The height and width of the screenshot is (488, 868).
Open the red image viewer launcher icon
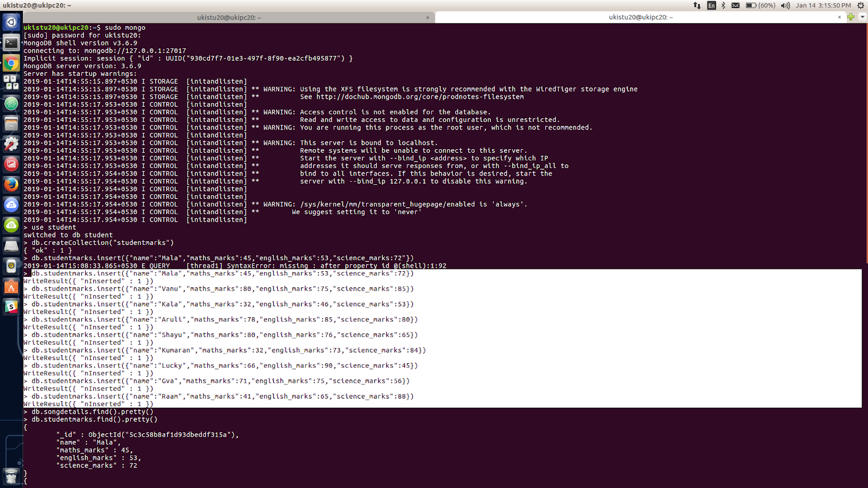[11, 164]
